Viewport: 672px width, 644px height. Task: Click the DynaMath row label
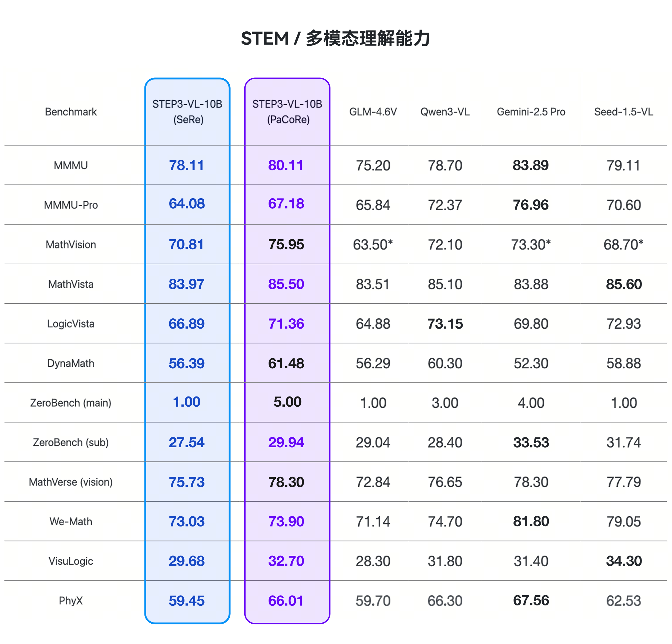coord(71,363)
